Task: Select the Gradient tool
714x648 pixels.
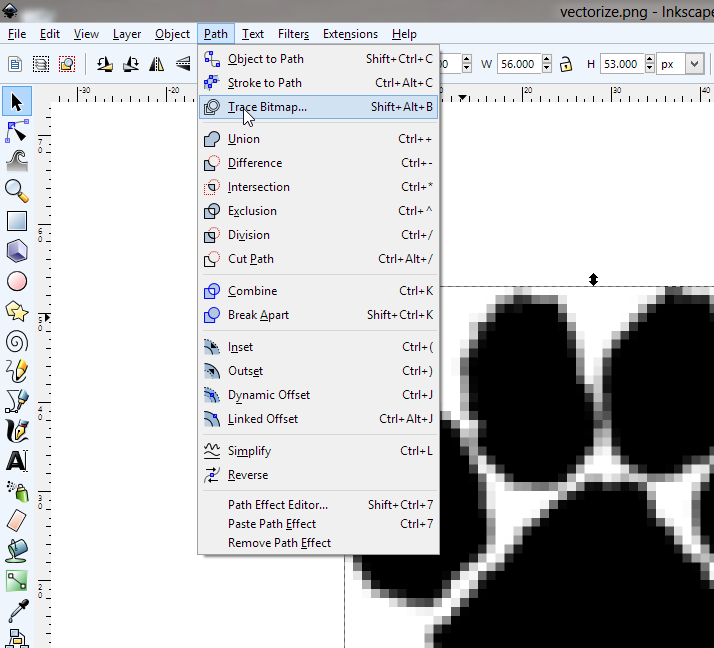Action: [x=17, y=581]
